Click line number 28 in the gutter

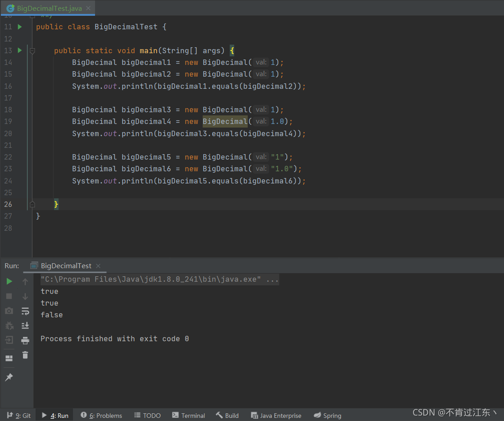8,228
